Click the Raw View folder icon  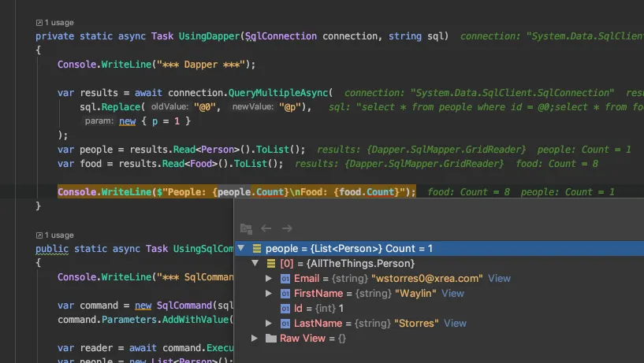pos(271,338)
